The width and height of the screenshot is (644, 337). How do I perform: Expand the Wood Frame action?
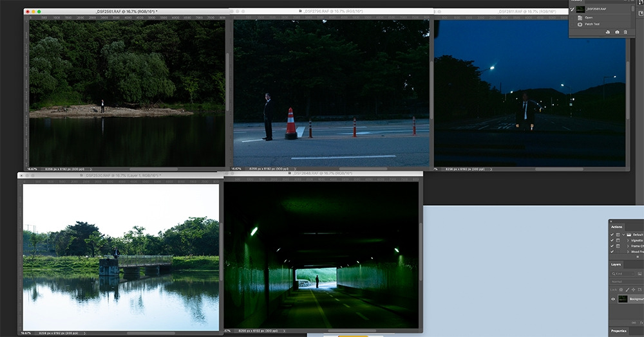[x=628, y=251]
